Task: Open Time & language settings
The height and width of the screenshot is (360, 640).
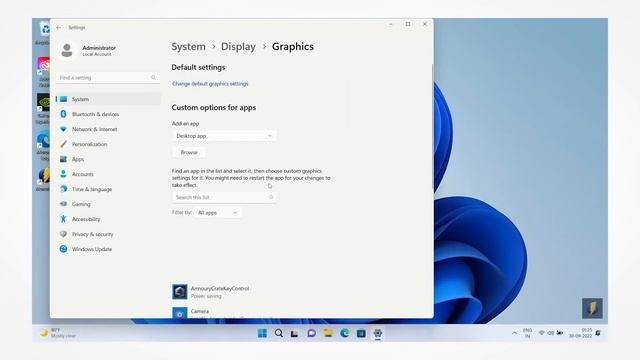Action: [x=108, y=189]
